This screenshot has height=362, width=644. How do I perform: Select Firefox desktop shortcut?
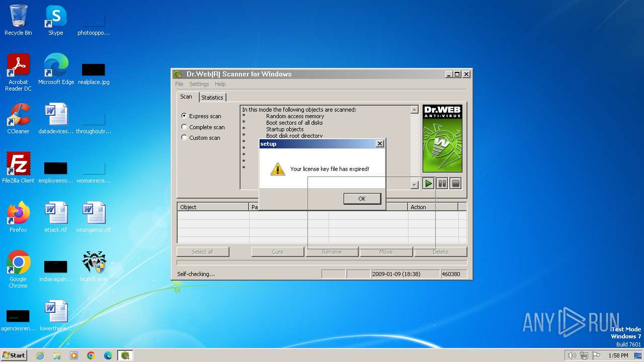[x=18, y=217]
